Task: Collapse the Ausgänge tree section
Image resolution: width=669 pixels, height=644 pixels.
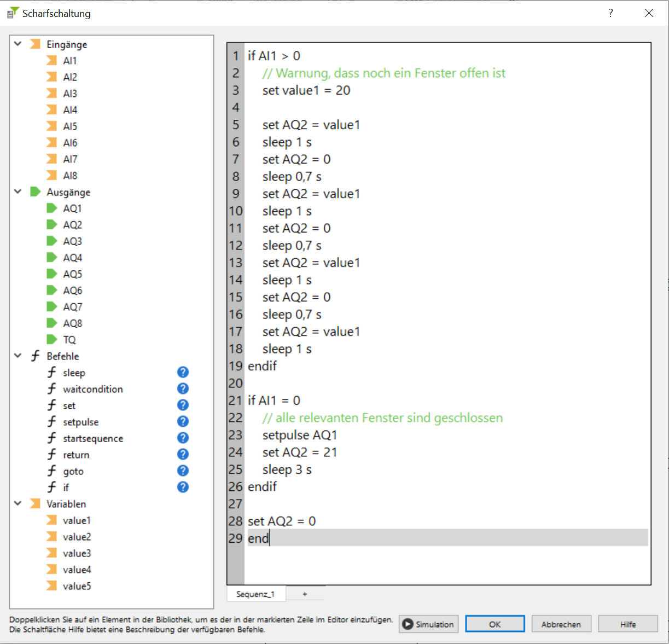Action: tap(18, 192)
